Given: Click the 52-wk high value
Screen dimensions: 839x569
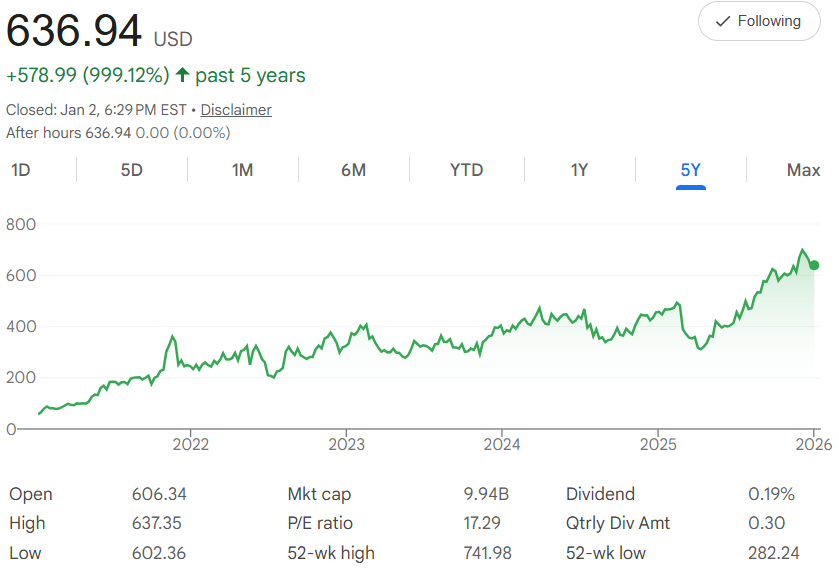Looking at the screenshot, I should (x=487, y=553).
